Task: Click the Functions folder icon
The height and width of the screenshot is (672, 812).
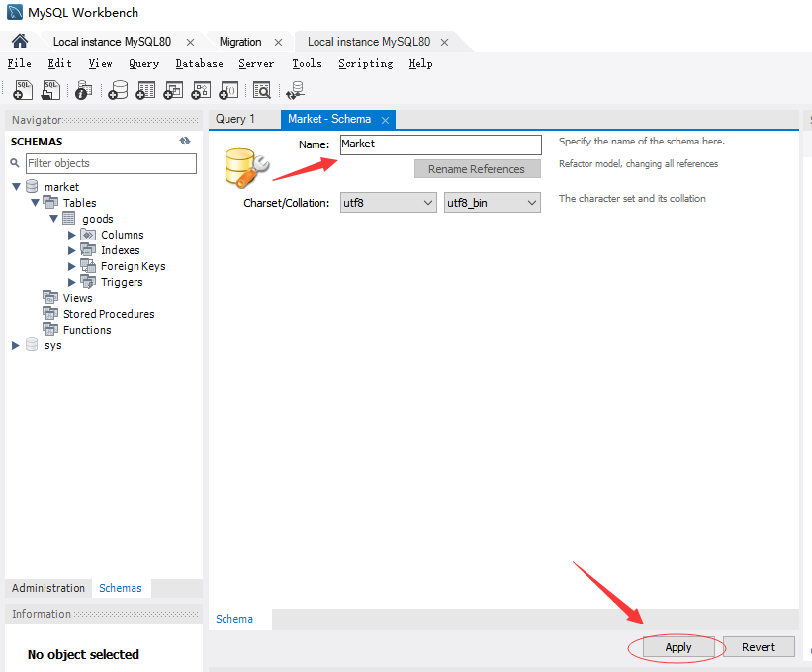Action: pyautogui.click(x=50, y=329)
